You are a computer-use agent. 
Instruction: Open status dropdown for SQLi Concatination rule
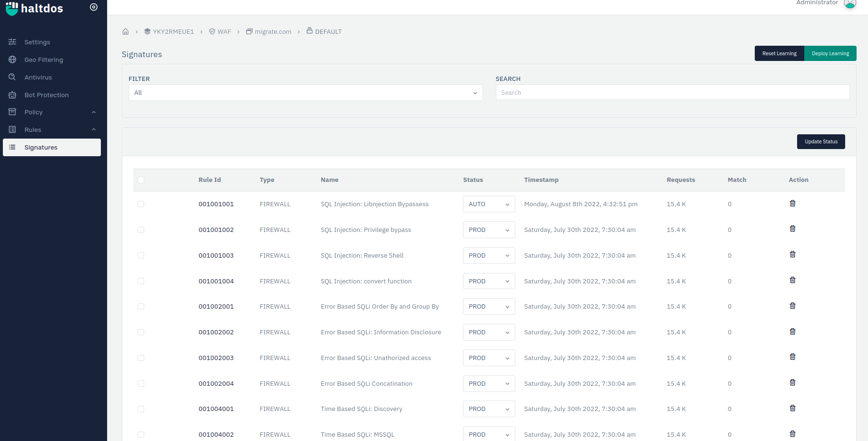(x=489, y=383)
